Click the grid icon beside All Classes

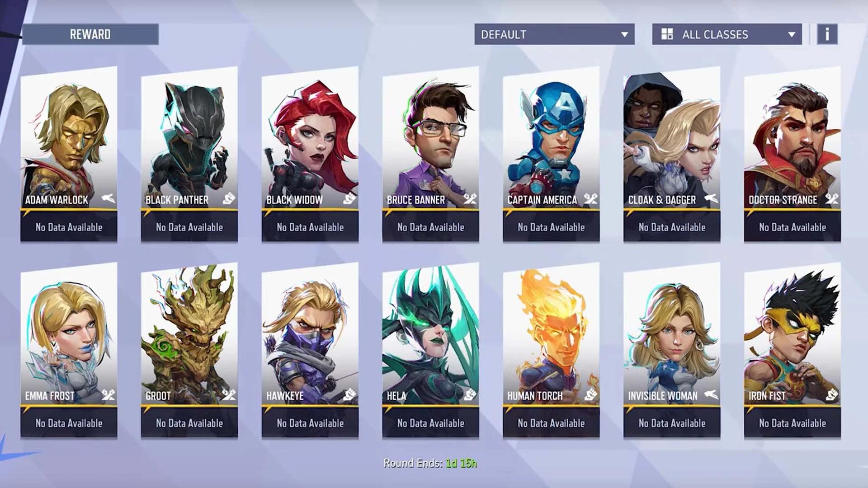(667, 34)
